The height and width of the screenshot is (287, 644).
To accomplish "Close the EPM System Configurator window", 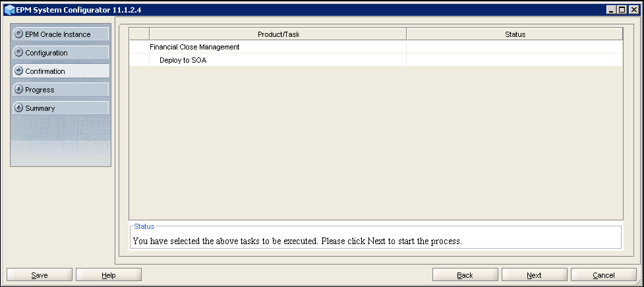I will click(633, 9).
